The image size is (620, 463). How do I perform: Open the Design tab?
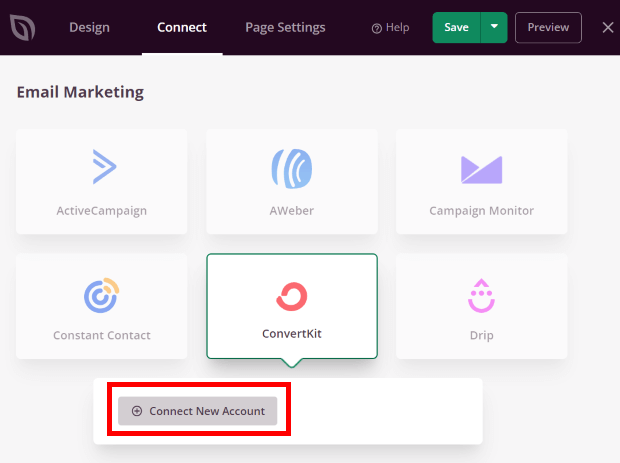coord(89,27)
